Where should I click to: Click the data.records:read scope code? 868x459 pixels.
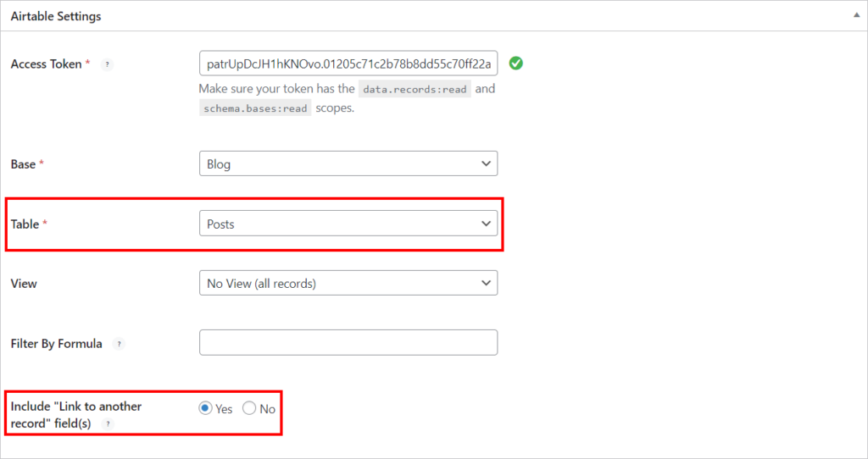tap(415, 89)
